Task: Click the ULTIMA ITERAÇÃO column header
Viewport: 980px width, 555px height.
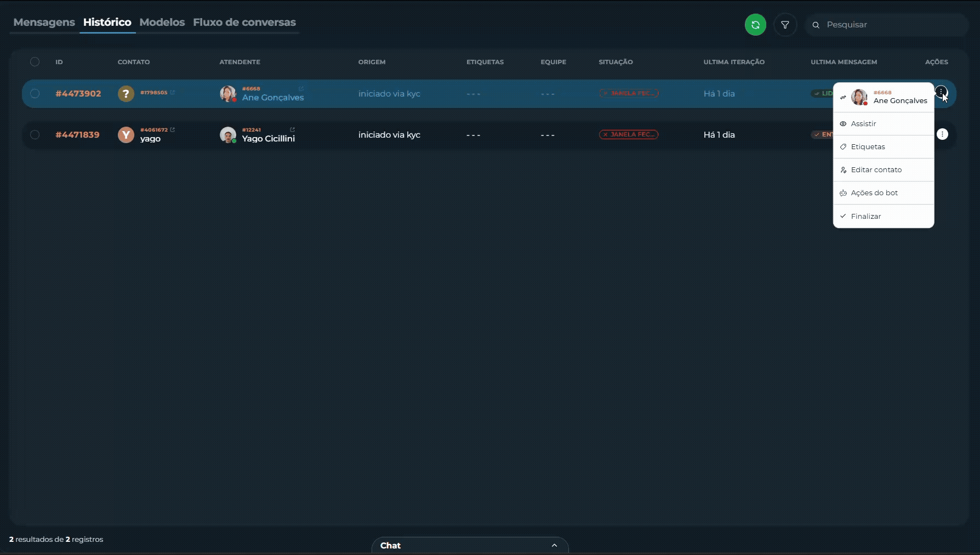Action: click(x=734, y=62)
